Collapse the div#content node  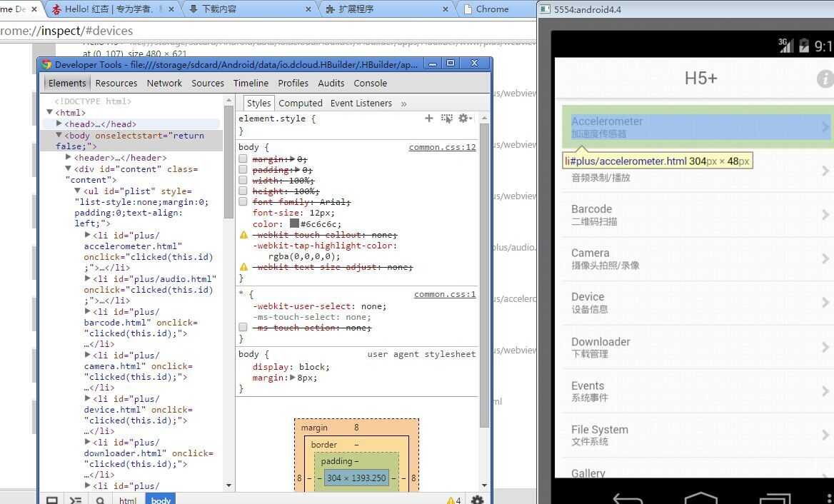(69, 168)
